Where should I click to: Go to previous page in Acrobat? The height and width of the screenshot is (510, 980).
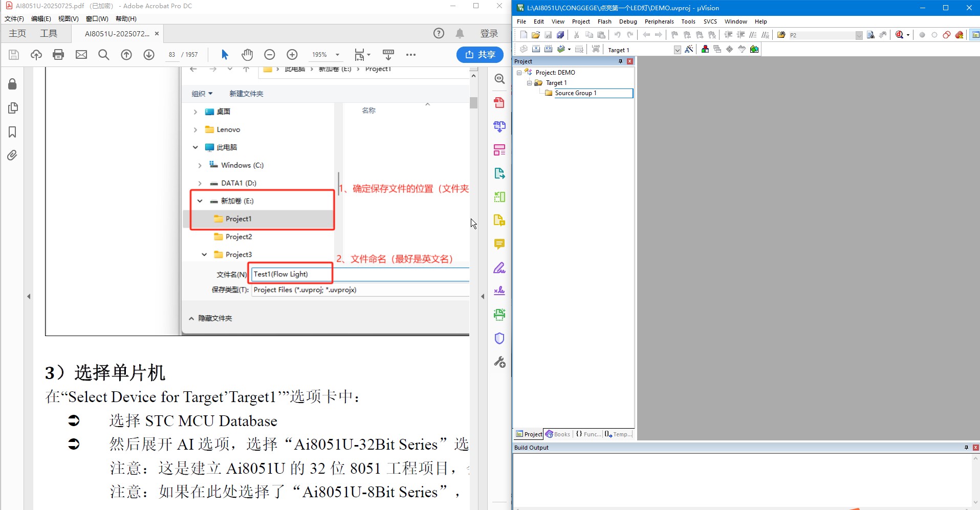pyautogui.click(x=126, y=54)
